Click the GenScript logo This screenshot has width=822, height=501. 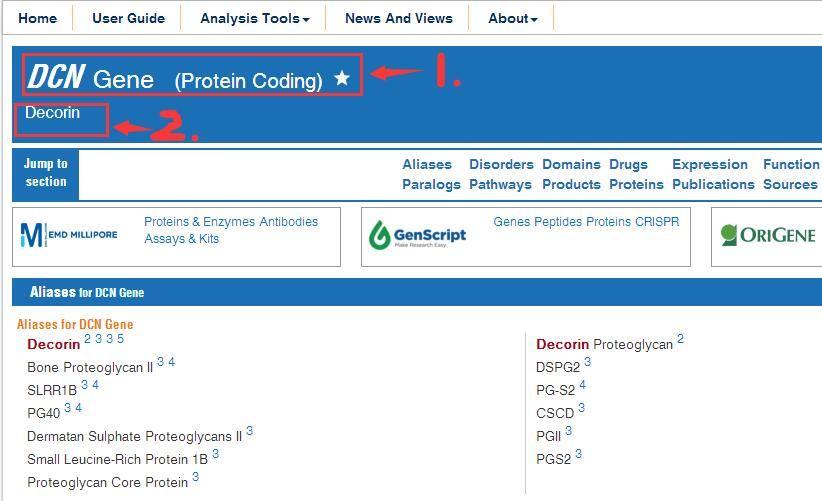click(x=418, y=236)
